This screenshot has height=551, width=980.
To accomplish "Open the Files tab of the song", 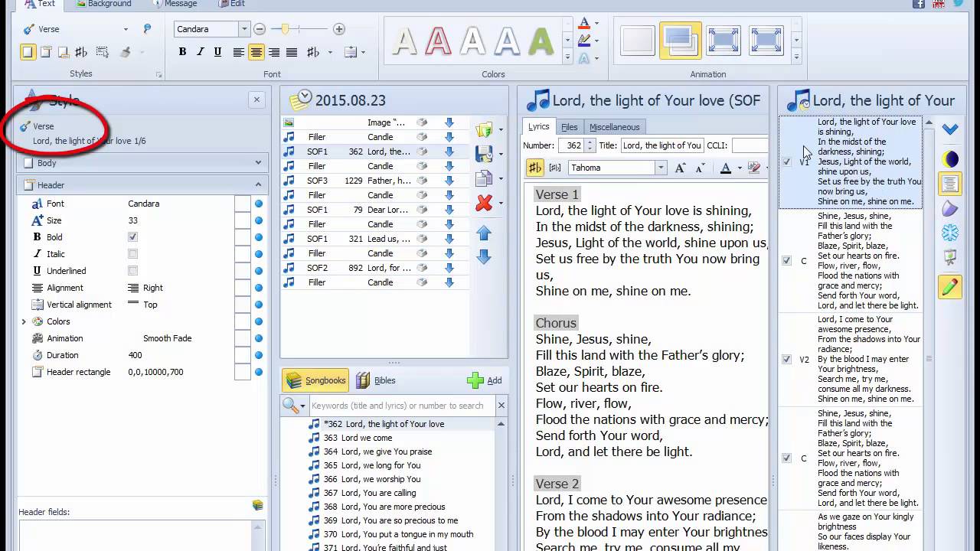I will 570,127.
